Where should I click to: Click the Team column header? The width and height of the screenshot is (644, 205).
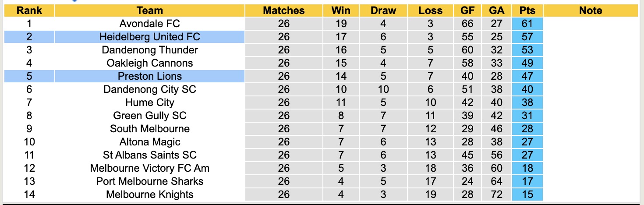149,11
